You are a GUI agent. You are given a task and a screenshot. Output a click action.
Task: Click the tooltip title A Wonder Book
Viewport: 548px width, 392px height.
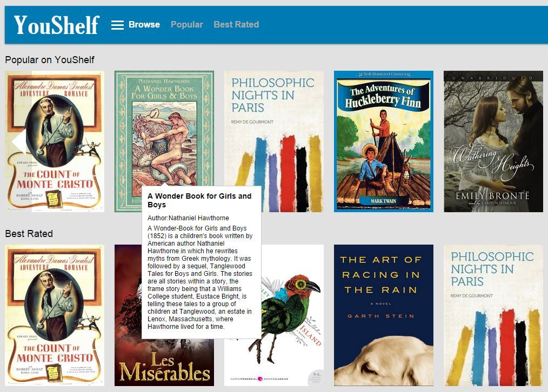tap(199, 200)
